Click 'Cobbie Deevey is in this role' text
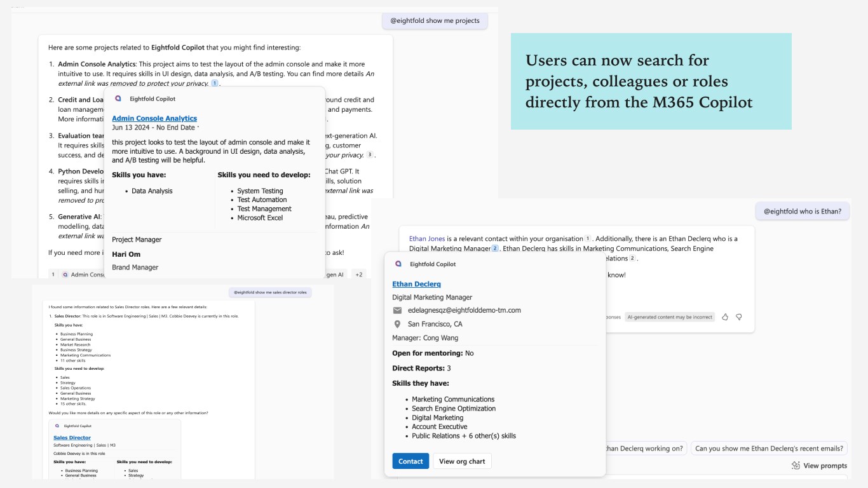This screenshot has width=868, height=488. pyautogui.click(x=79, y=454)
